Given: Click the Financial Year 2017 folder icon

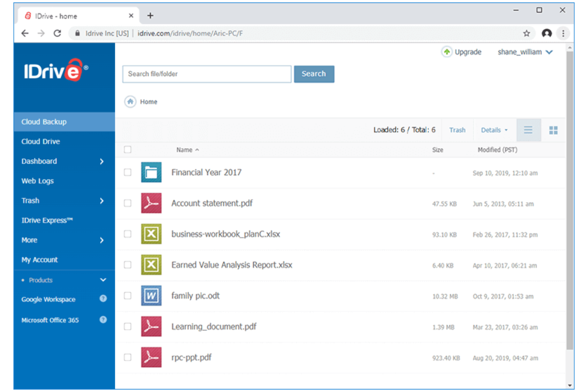Looking at the screenshot, I should point(151,172).
